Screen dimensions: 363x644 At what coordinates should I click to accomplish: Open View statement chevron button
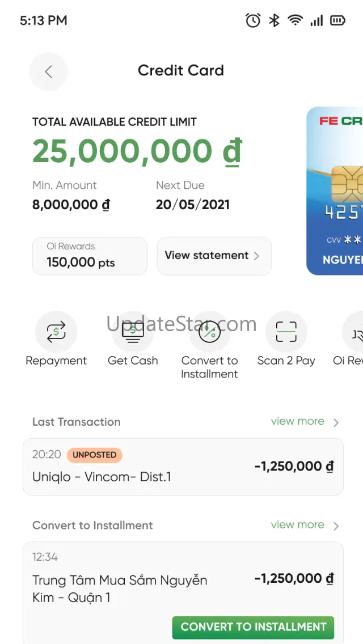click(x=214, y=256)
